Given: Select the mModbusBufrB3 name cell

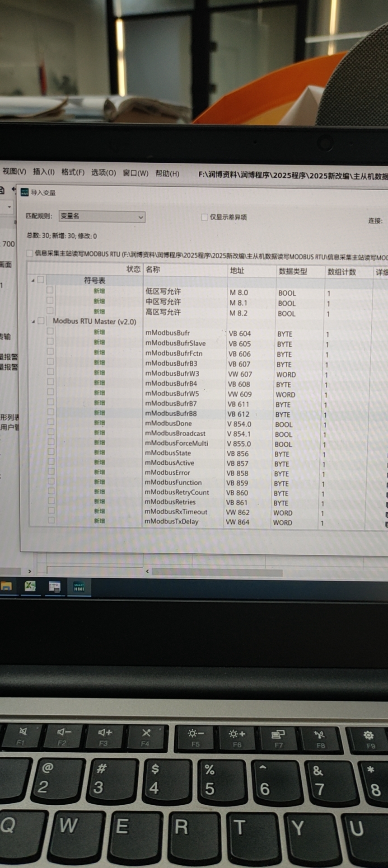Looking at the screenshot, I should tap(171, 363).
